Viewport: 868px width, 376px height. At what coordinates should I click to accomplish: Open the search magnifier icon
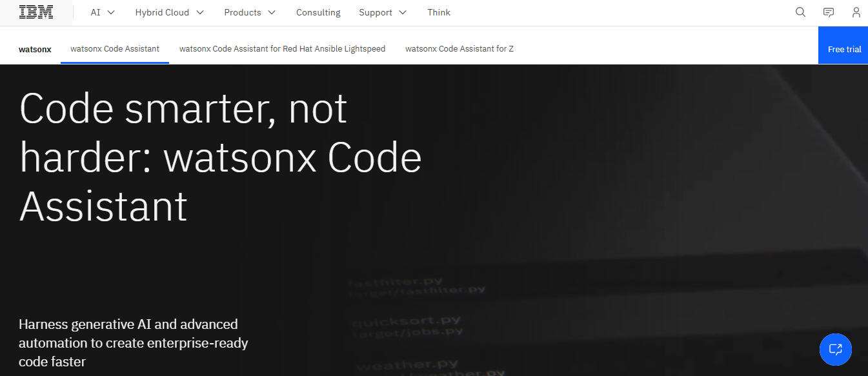click(800, 12)
